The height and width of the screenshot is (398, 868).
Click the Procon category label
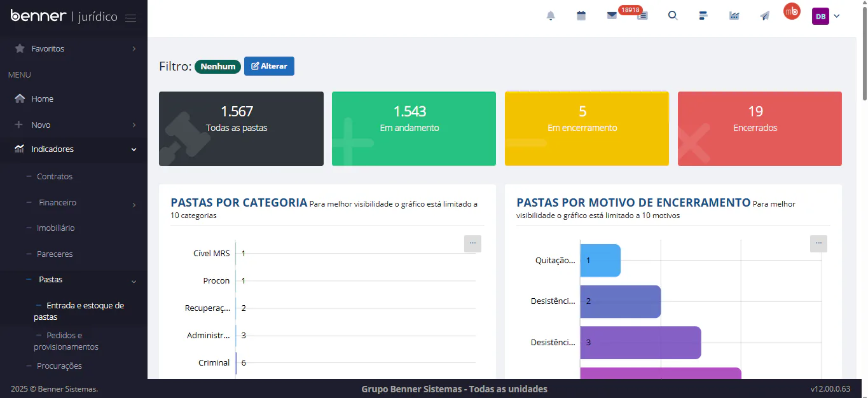tap(217, 280)
